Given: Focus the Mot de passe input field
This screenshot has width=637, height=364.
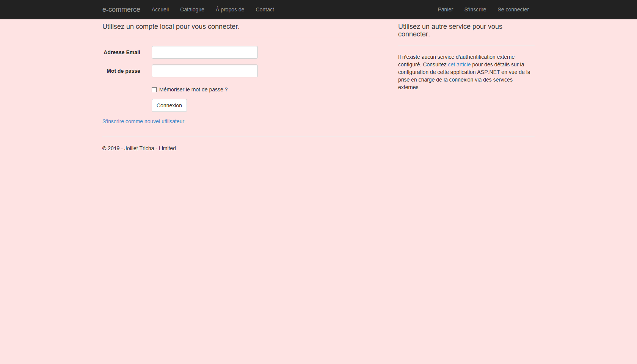Looking at the screenshot, I should click(205, 71).
